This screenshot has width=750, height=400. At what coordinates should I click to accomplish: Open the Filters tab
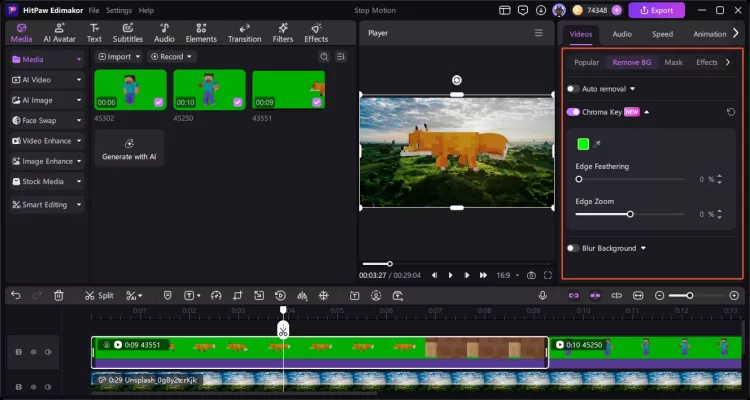(283, 33)
